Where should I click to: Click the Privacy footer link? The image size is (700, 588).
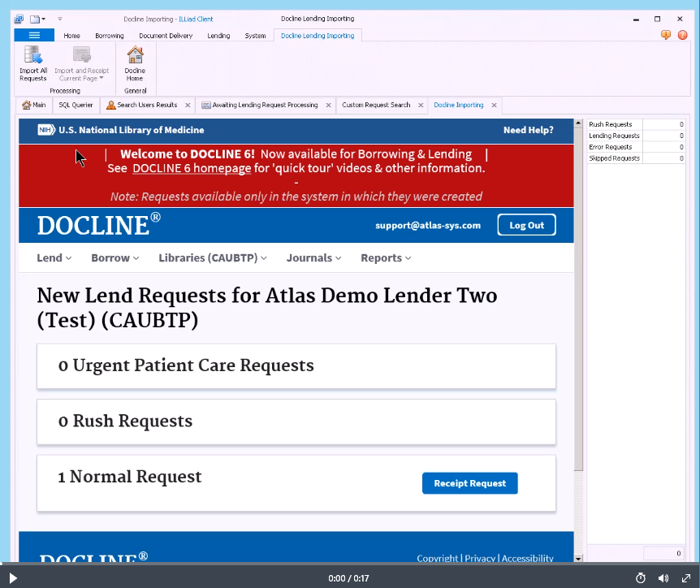click(x=480, y=558)
